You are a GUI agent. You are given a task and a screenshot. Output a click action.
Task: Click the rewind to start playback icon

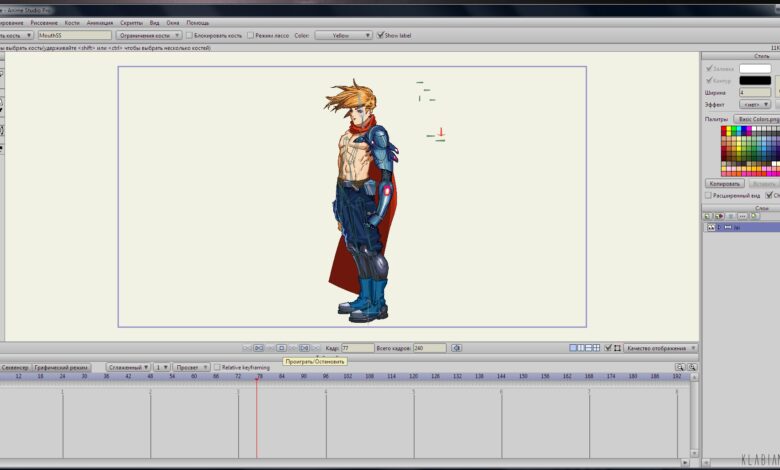pos(246,348)
